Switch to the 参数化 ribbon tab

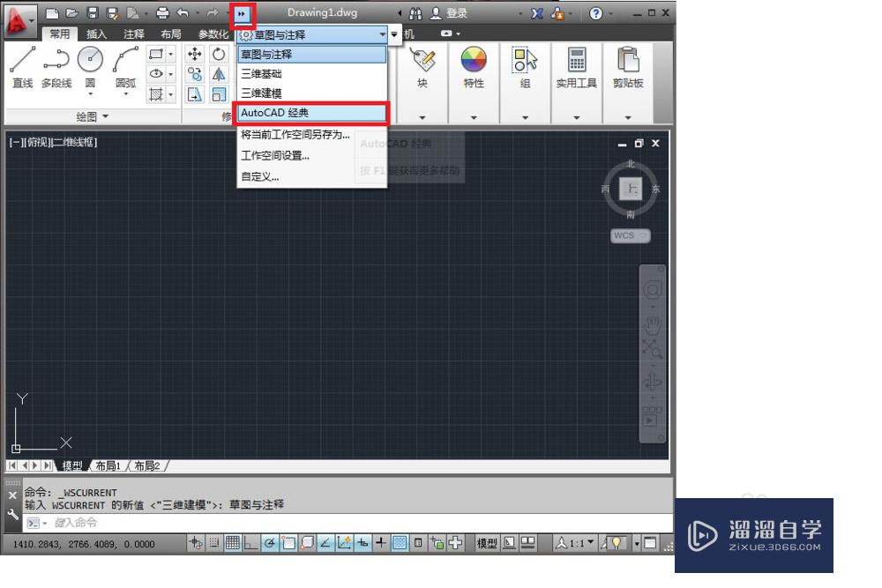(213, 33)
